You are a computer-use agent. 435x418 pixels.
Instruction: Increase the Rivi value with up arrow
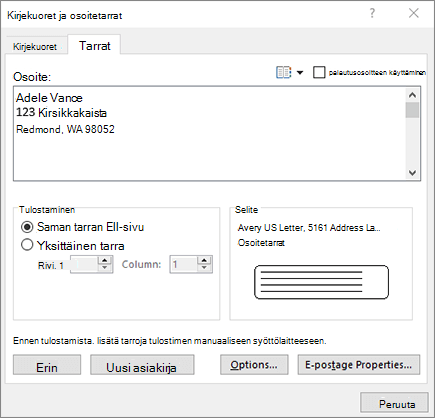[x=105, y=260]
